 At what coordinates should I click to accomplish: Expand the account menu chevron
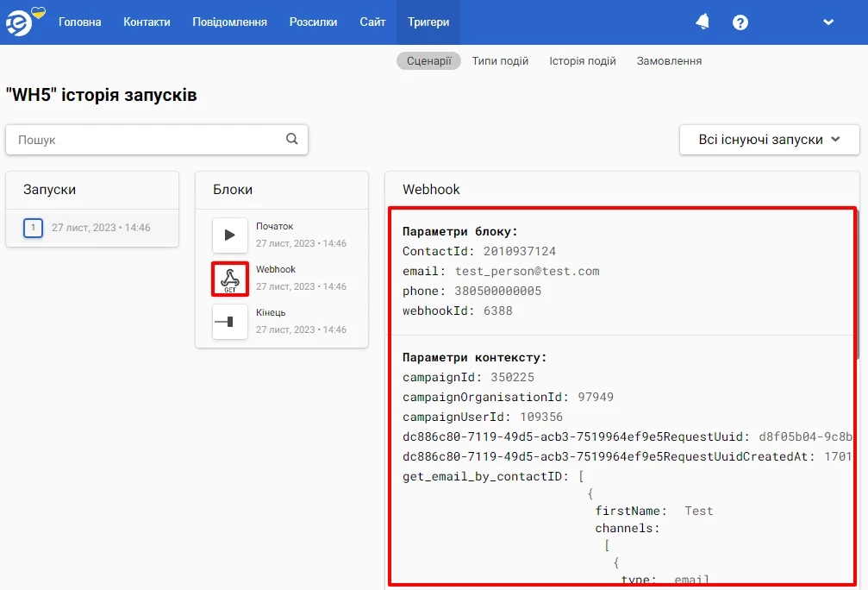pos(828,22)
